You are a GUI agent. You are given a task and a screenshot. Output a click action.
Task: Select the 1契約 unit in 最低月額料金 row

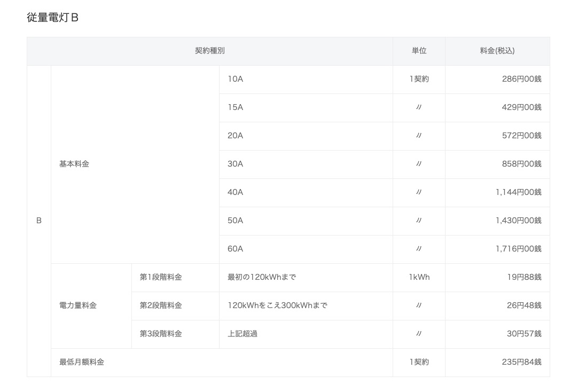(x=419, y=362)
